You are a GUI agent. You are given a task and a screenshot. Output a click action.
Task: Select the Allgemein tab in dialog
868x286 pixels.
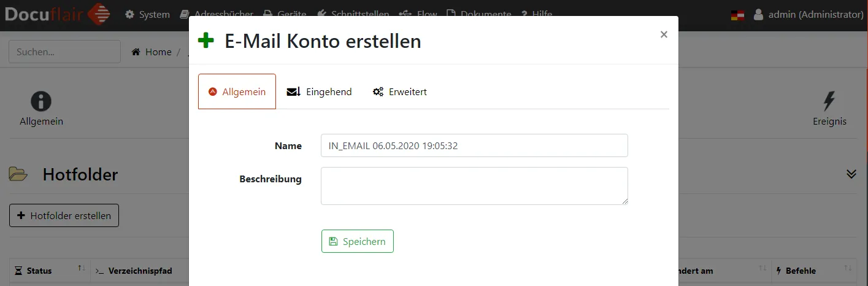click(x=237, y=92)
